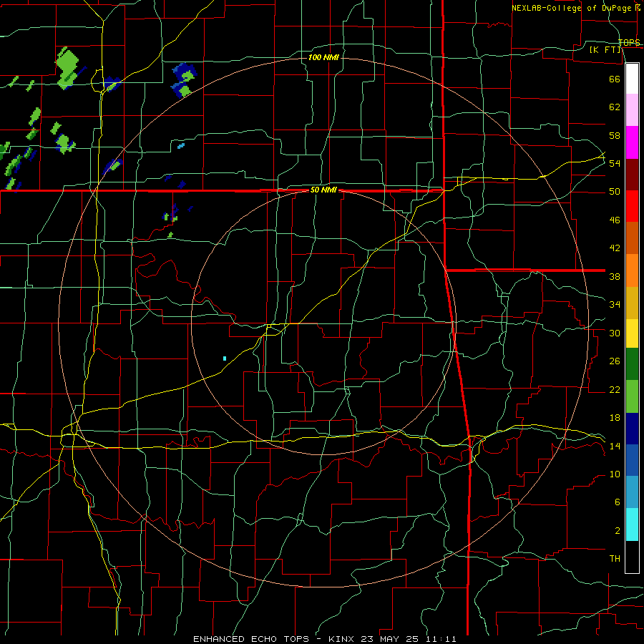
Task: Click the "50 NMI" range ring label
Action: 323,190
